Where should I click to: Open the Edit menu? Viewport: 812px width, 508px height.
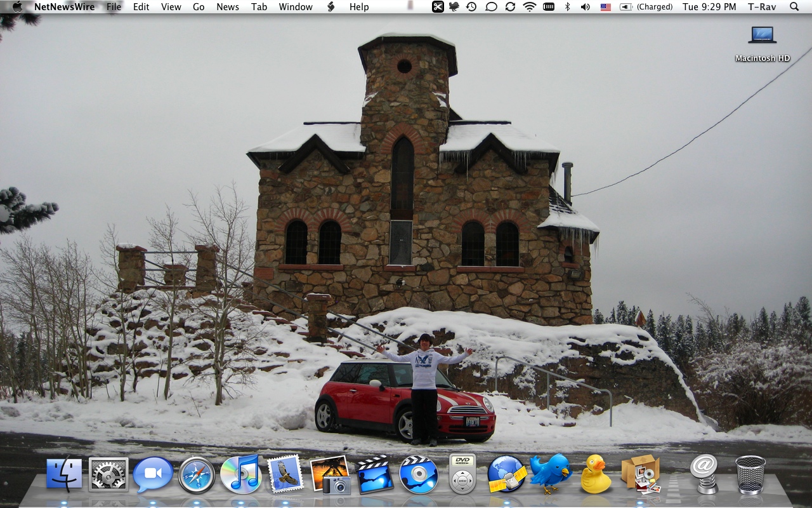(x=141, y=7)
